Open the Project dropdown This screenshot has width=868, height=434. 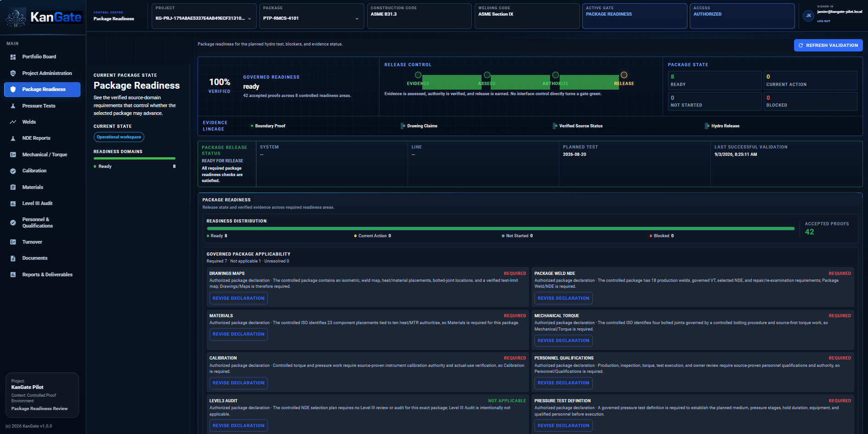click(204, 16)
